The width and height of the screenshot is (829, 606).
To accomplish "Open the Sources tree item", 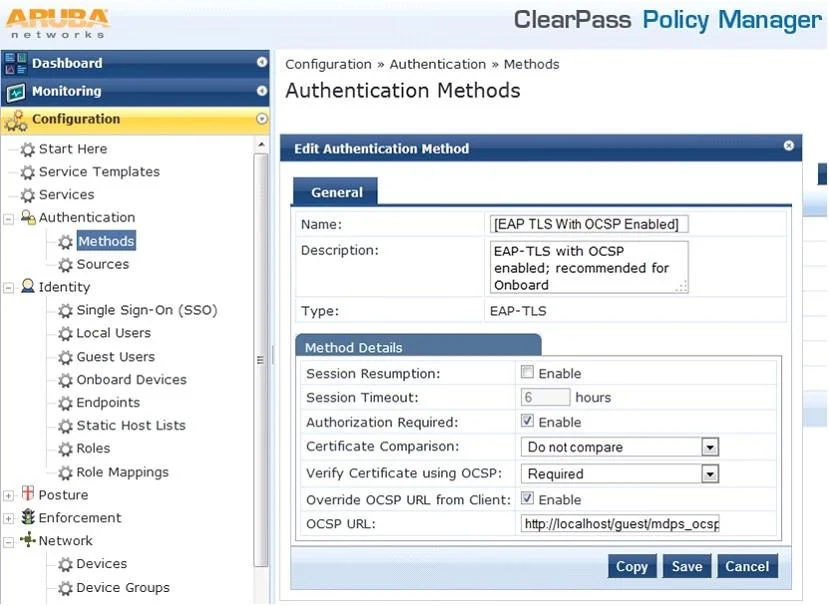I will click(x=103, y=264).
